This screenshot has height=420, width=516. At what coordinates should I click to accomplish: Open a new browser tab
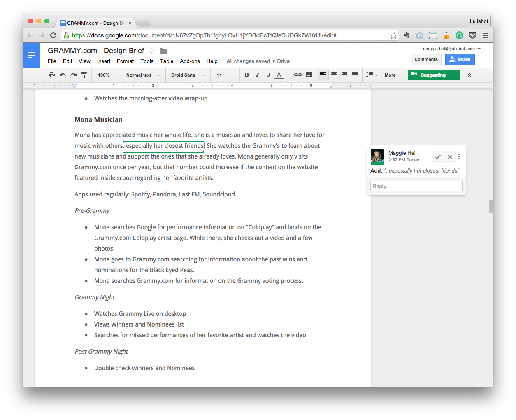(144, 23)
